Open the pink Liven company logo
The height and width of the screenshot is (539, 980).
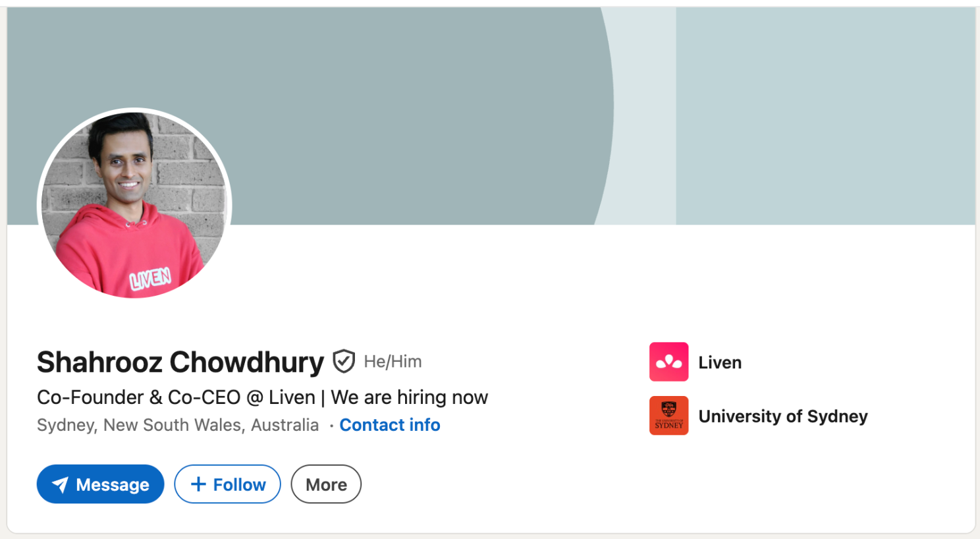pos(668,362)
